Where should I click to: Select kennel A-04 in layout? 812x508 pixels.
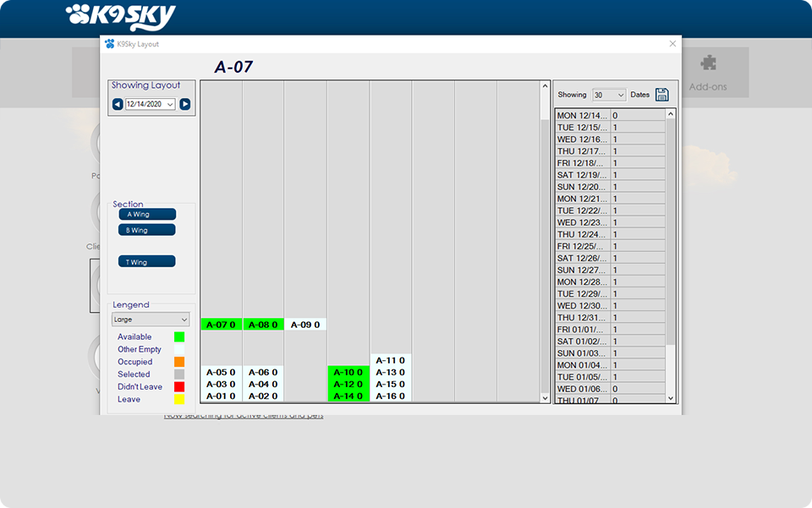tap(263, 384)
